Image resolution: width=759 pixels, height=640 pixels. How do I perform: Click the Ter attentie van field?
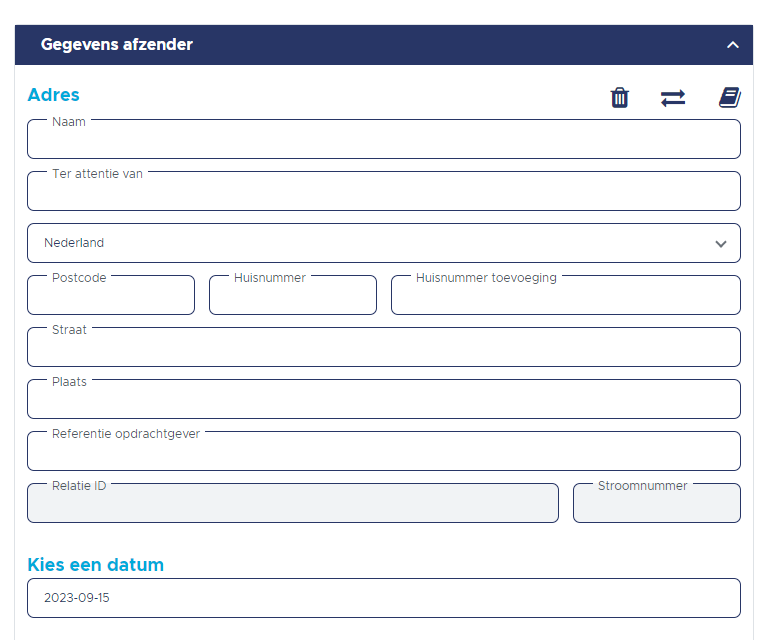pyautogui.click(x=384, y=191)
